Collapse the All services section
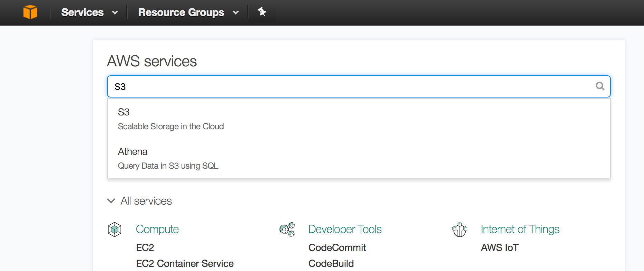The image size is (644, 271). (x=139, y=201)
